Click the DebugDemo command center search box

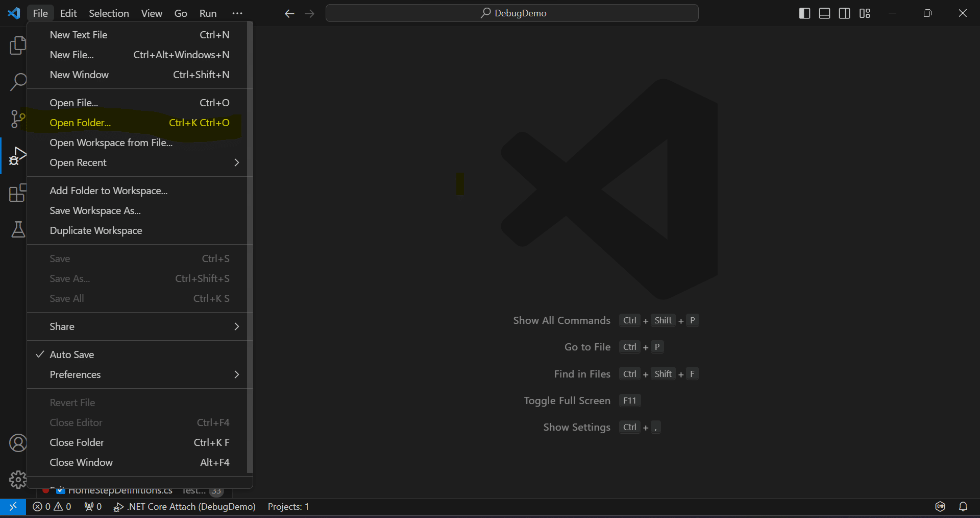point(512,13)
